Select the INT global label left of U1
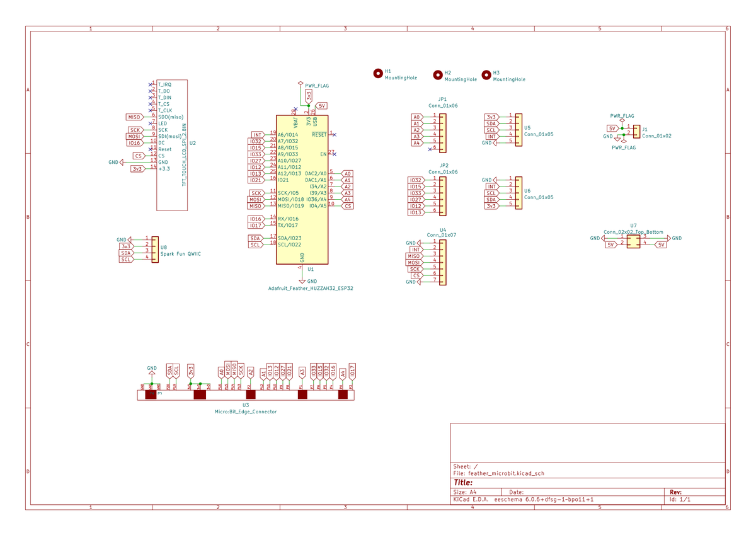Viewport: 756px width, 535px height. click(258, 135)
